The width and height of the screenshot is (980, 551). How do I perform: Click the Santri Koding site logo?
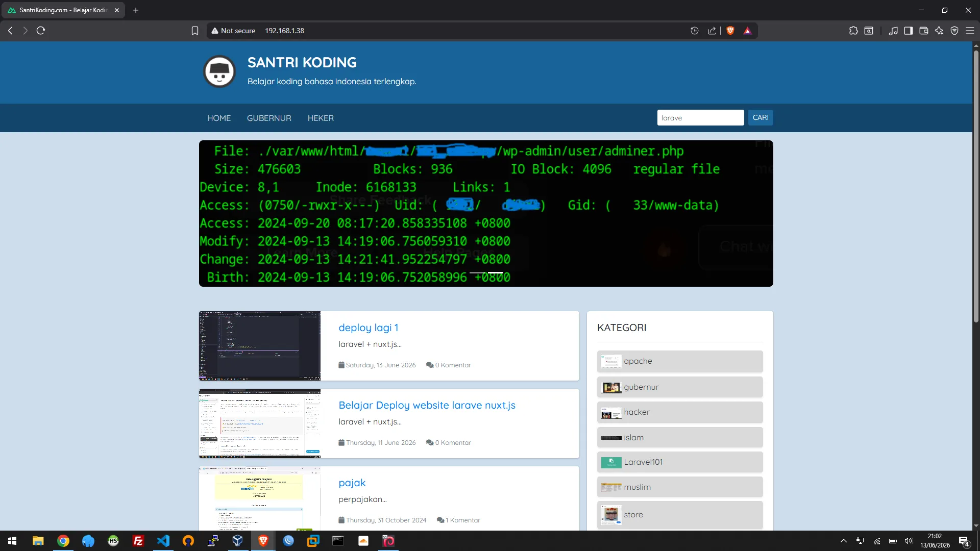coord(219,71)
